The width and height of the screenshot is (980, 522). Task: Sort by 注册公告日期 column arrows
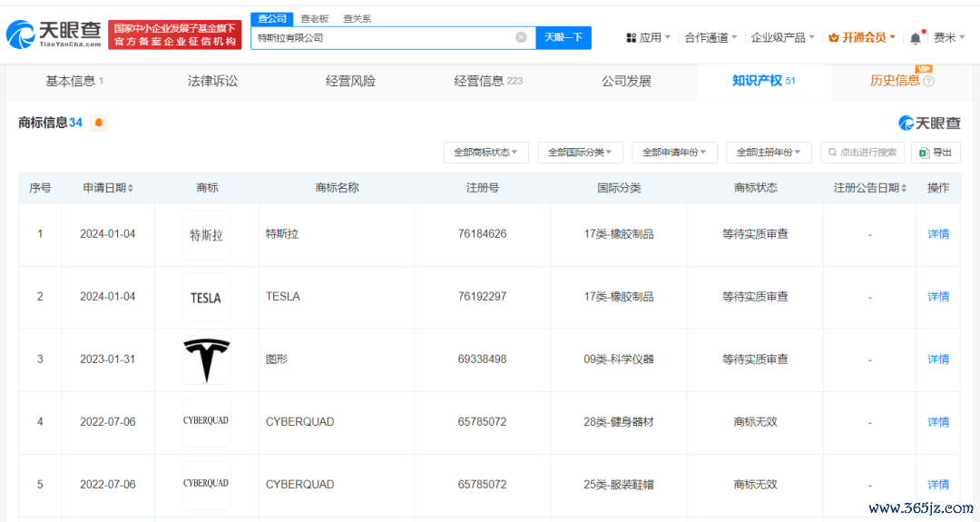(x=904, y=188)
